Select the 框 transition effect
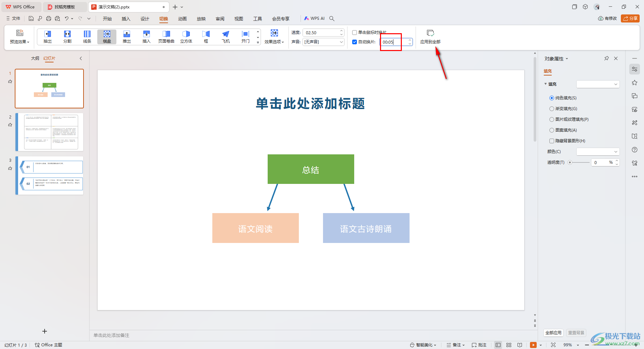644x349 pixels. click(x=206, y=37)
